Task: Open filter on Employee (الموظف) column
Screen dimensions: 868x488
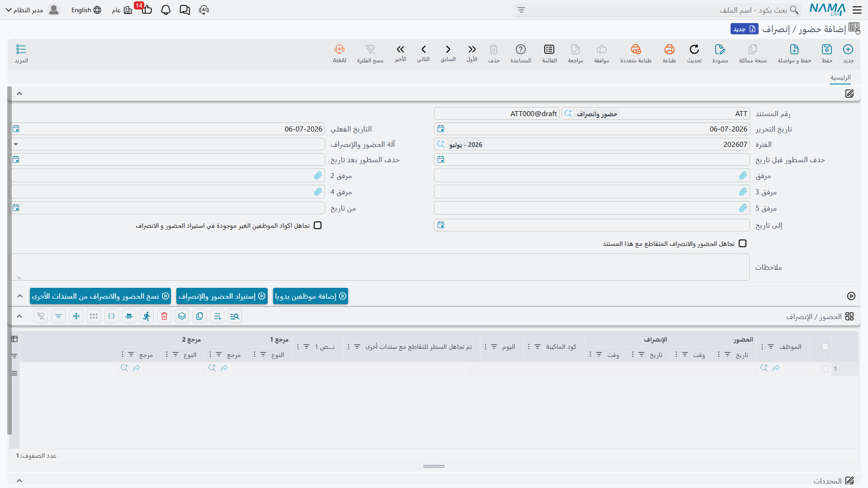Action: [x=771, y=347]
